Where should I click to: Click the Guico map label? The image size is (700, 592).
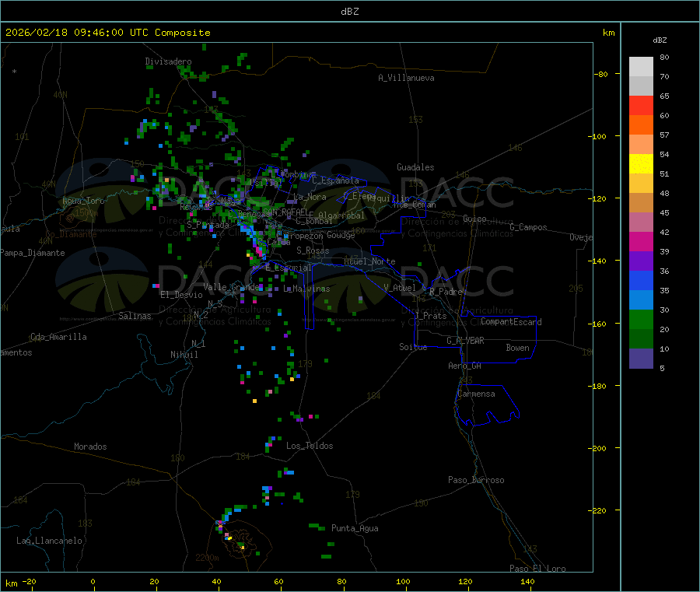click(x=474, y=219)
